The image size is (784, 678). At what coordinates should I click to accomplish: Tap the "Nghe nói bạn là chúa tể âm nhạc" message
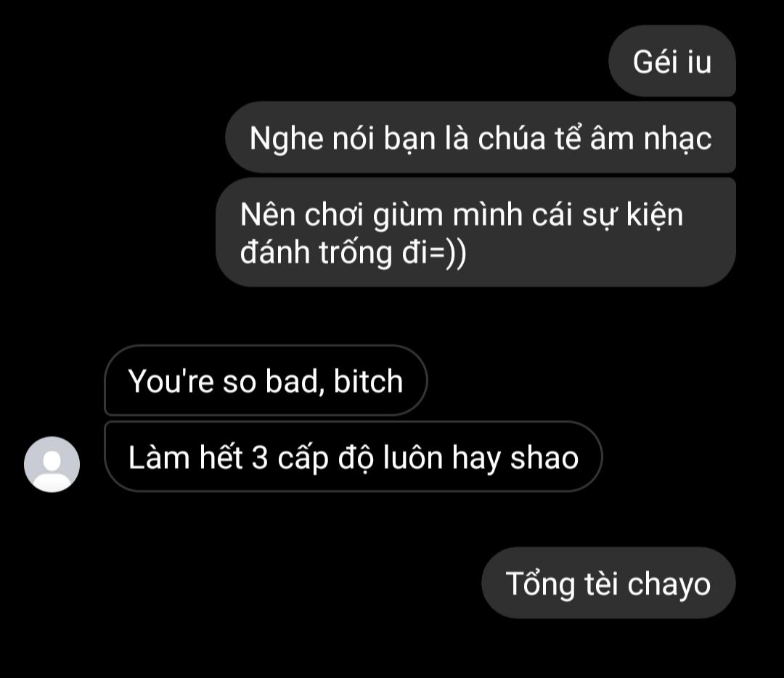pos(481,137)
